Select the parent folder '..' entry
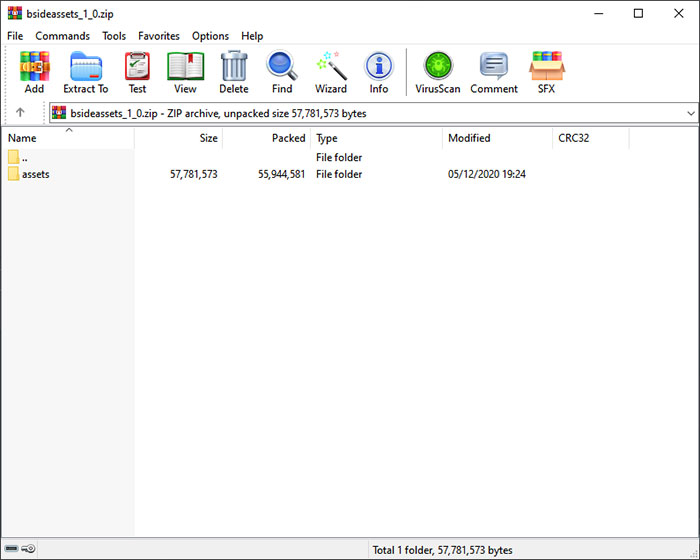Image resolution: width=700 pixels, height=560 pixels. [x=24, y=157]
